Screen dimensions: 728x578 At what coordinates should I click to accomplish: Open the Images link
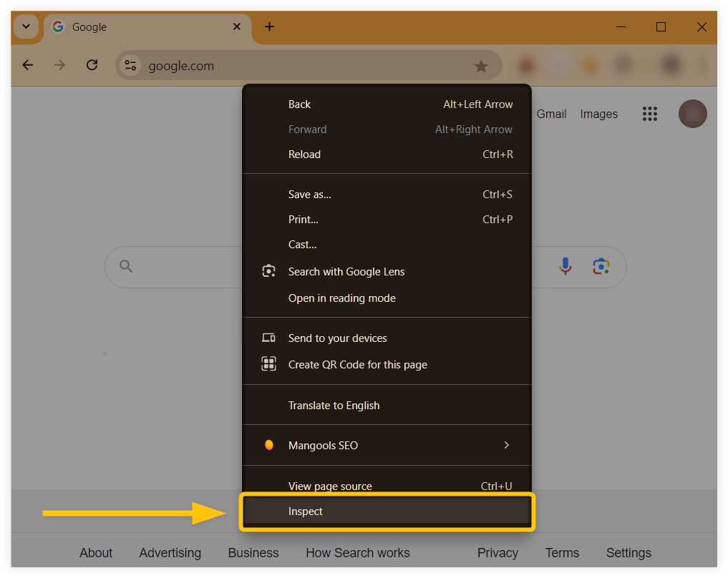[x=598, y=114]
